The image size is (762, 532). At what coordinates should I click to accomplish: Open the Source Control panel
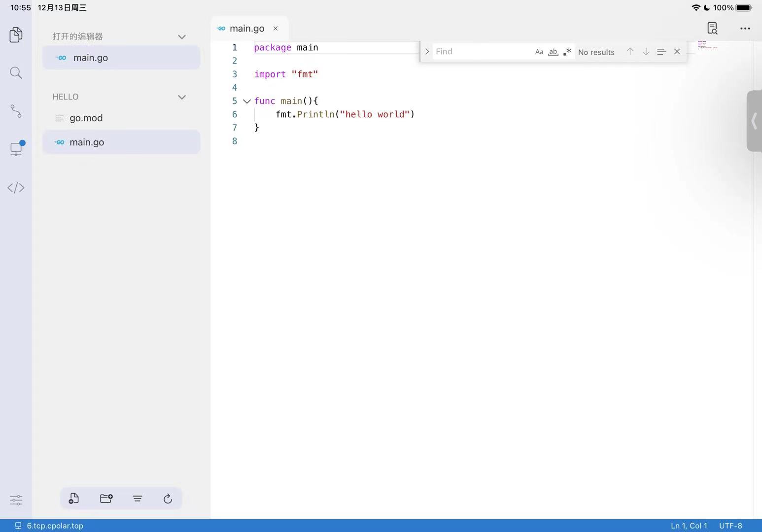point(16,111)
